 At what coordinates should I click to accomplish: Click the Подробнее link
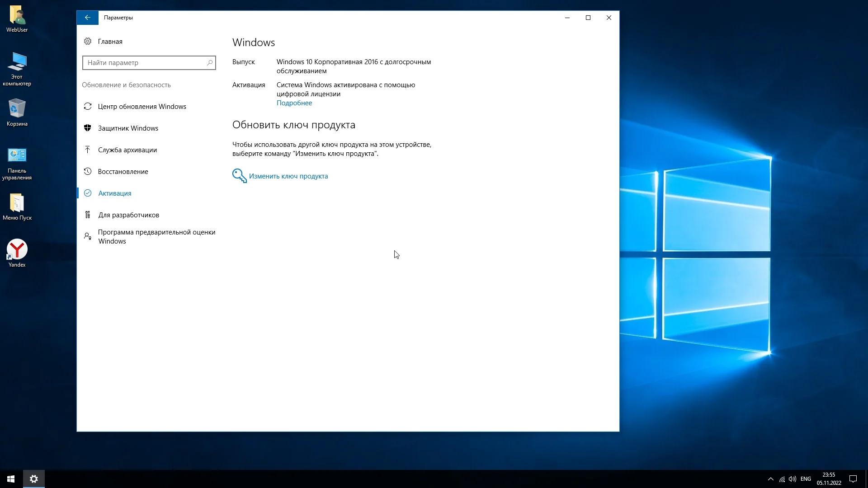[294, 103]
